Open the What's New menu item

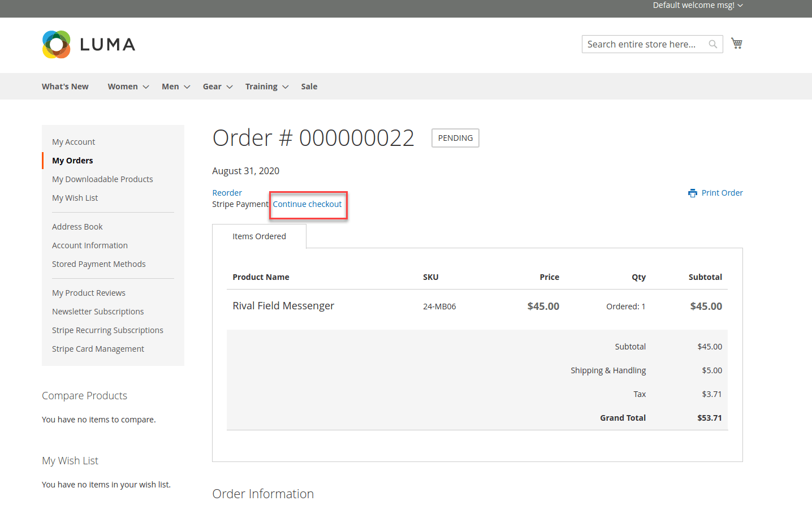[x=65, y=87]
